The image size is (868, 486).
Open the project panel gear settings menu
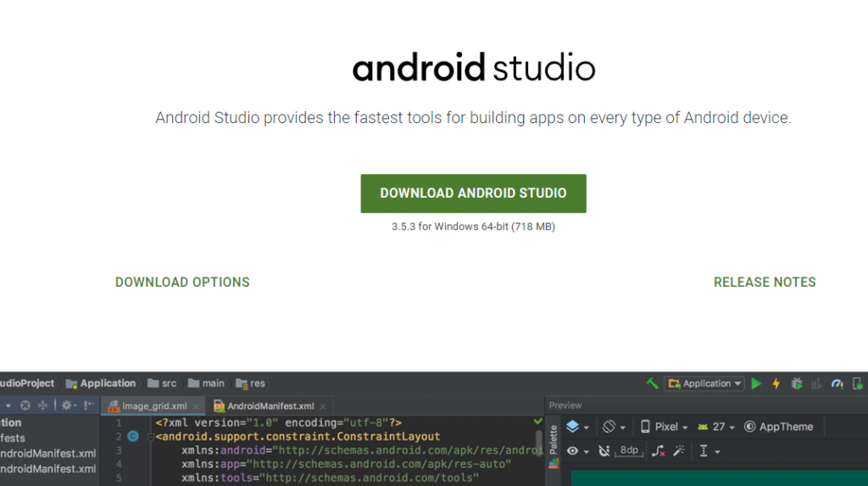(x=69, y=405)
